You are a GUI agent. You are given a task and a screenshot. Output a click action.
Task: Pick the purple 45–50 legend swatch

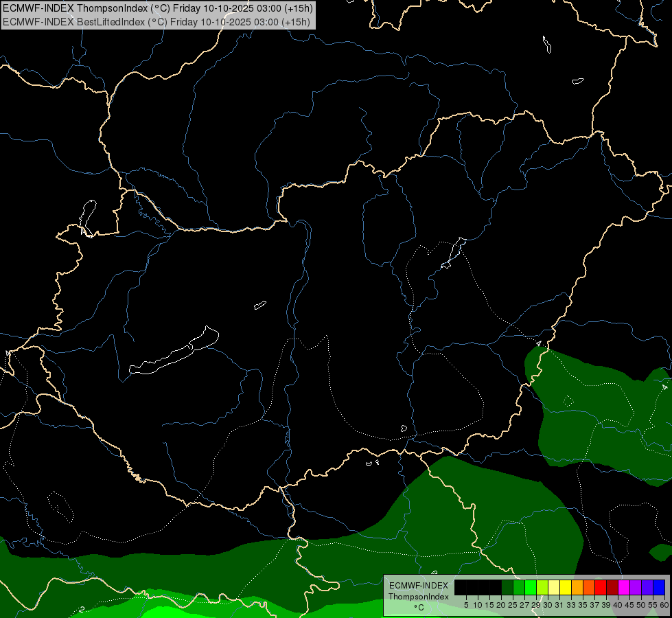click(x=636, y=587)
